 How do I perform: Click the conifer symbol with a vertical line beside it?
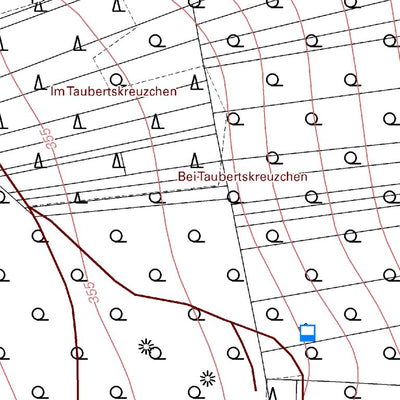(117, 160)
